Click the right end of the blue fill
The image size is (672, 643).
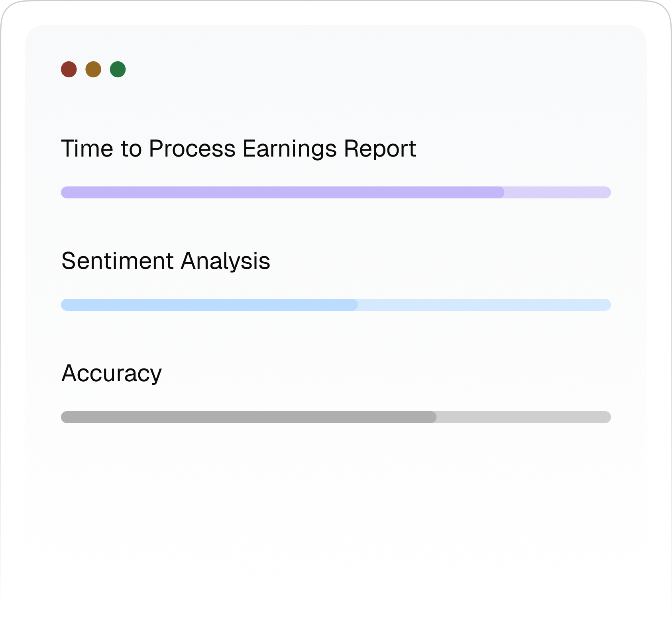tap(355, 305)
